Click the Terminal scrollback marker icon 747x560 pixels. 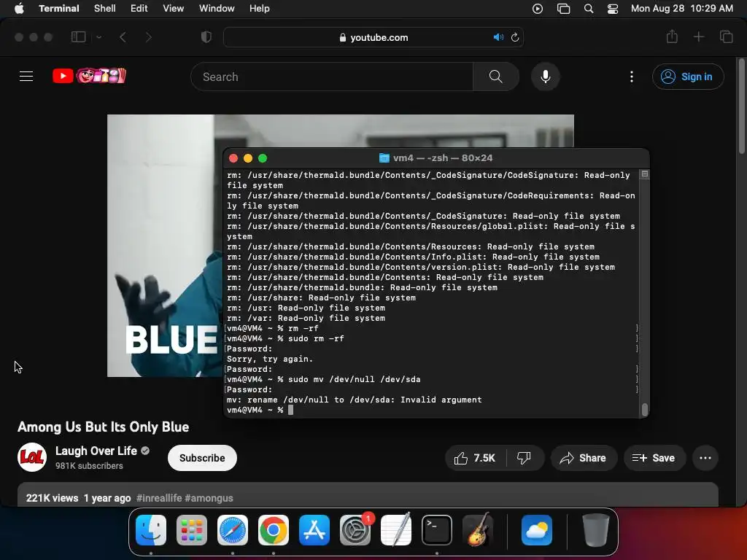pyautogui.click(x=645, y=174)
